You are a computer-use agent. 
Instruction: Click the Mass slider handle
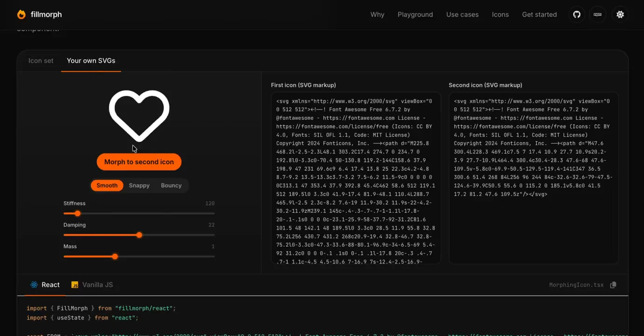115,257
